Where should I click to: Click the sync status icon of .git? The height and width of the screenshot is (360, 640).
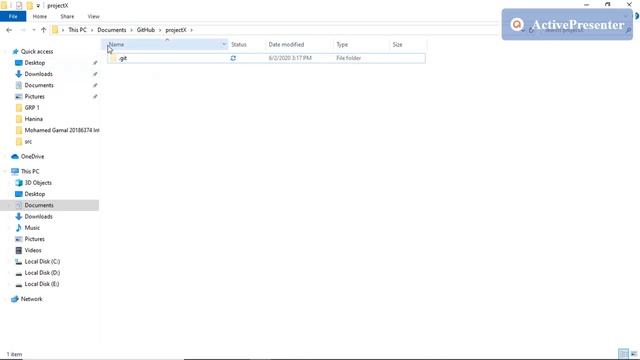pyautogui.click(x=233, y=58)
